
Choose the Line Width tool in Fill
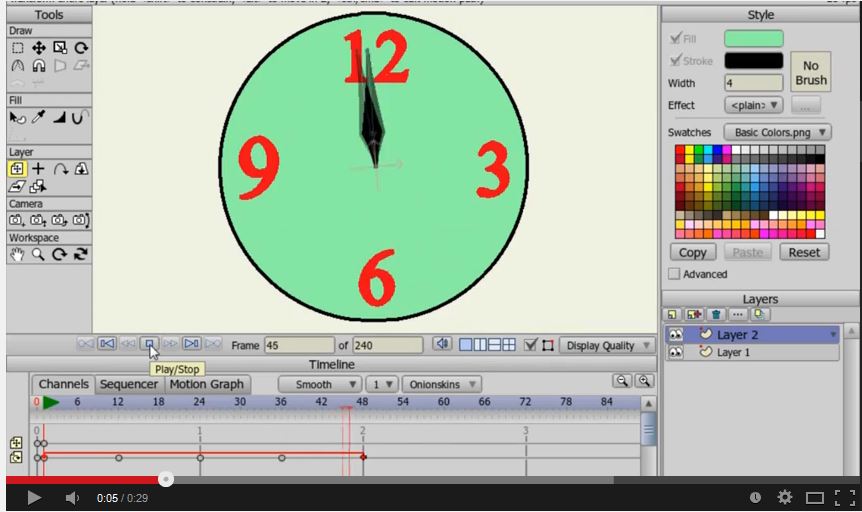[x=60, y=117]
